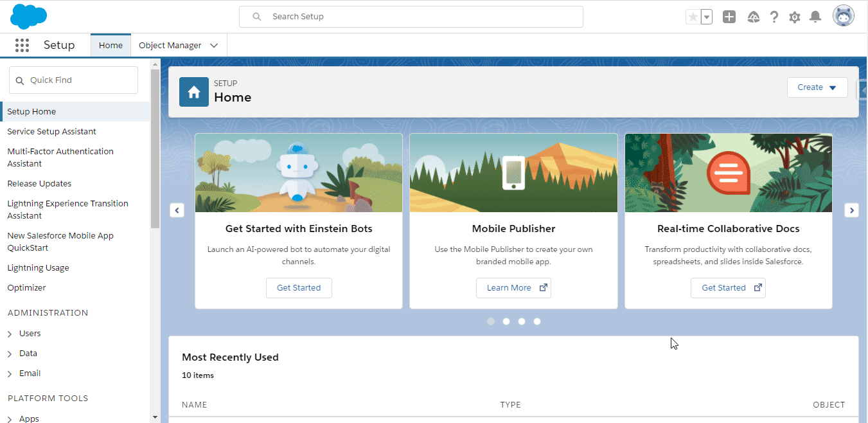This screenshot has width=868, height=423.
Task: Open Release Updates
Action: [x=39, y=183]
